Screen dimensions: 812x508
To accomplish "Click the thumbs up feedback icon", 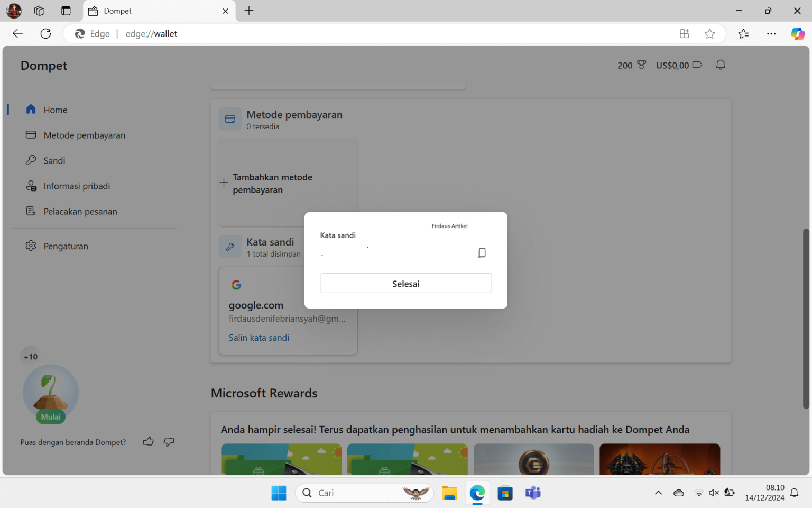I will pos(149,441).
